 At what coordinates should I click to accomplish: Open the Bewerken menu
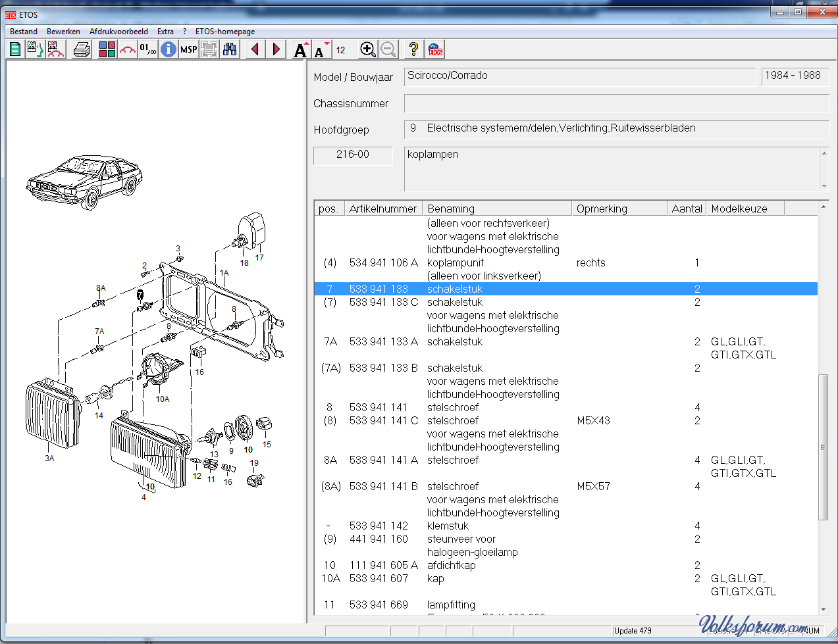[x=63, y=32]
